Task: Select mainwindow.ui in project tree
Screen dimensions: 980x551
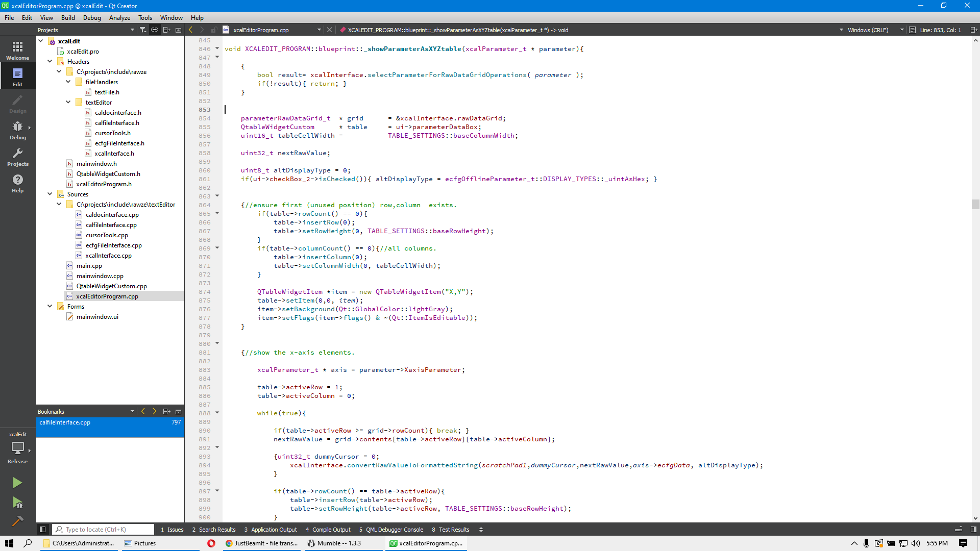Action: 97,316
